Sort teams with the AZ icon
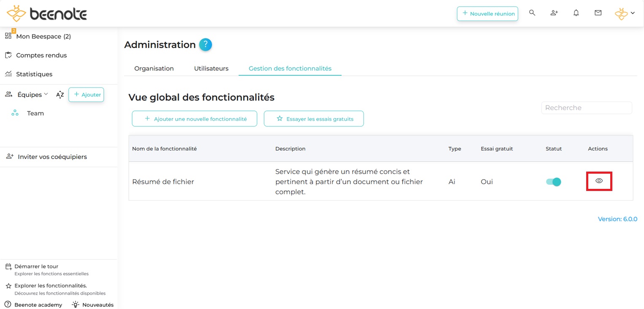The image size is (644, 309). (60, 95)
